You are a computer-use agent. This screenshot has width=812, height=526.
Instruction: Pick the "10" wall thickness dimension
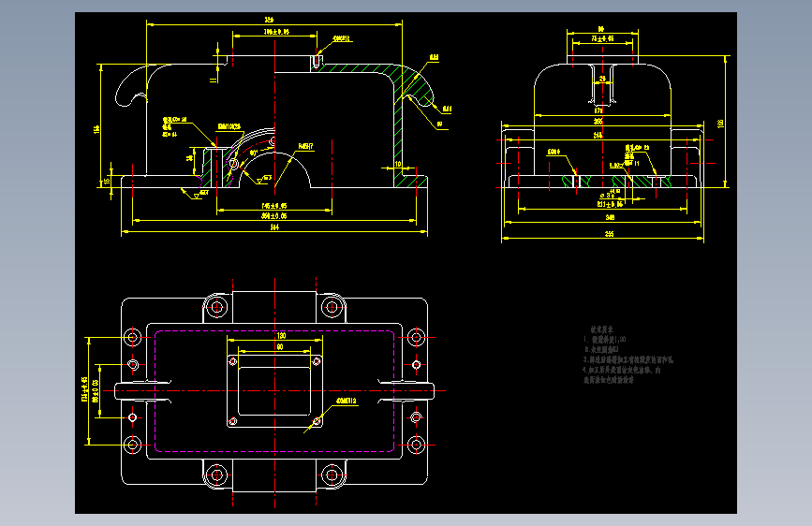[397, 164]
